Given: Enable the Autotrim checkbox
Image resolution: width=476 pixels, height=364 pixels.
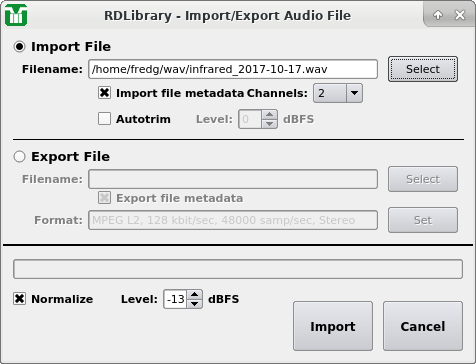Looking at the screenshot, I should point(104,119).
